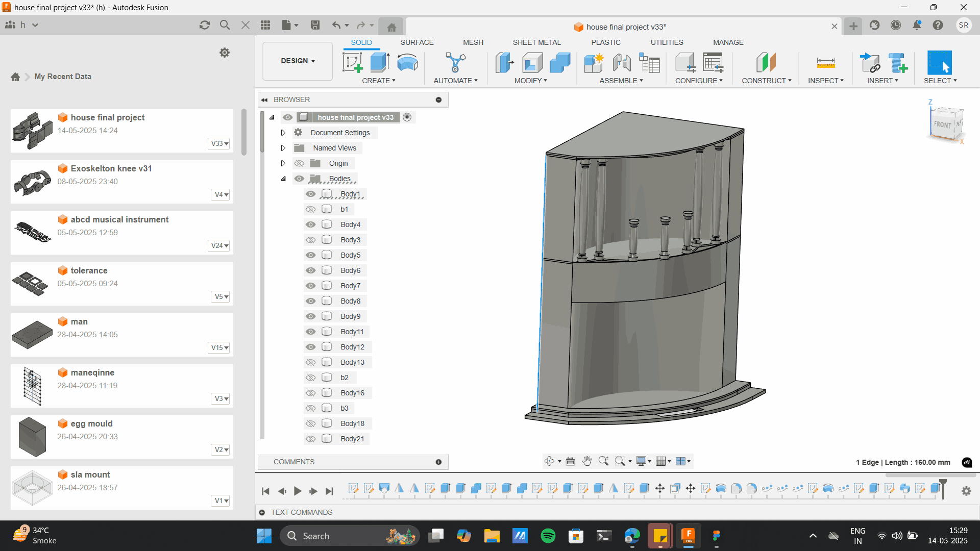
Task: Jump to the start of timeline
Action: point(265,491)
